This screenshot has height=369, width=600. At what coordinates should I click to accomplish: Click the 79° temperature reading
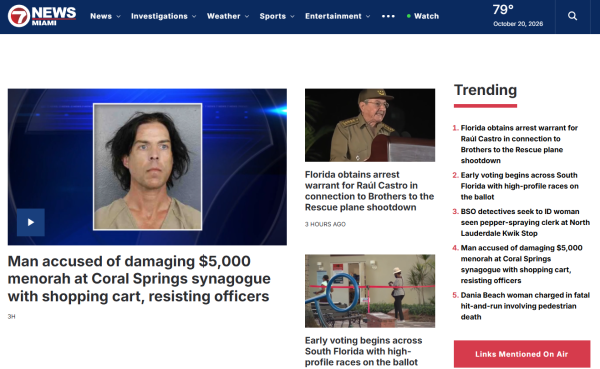pyautogui.click(x=503, y=10)
